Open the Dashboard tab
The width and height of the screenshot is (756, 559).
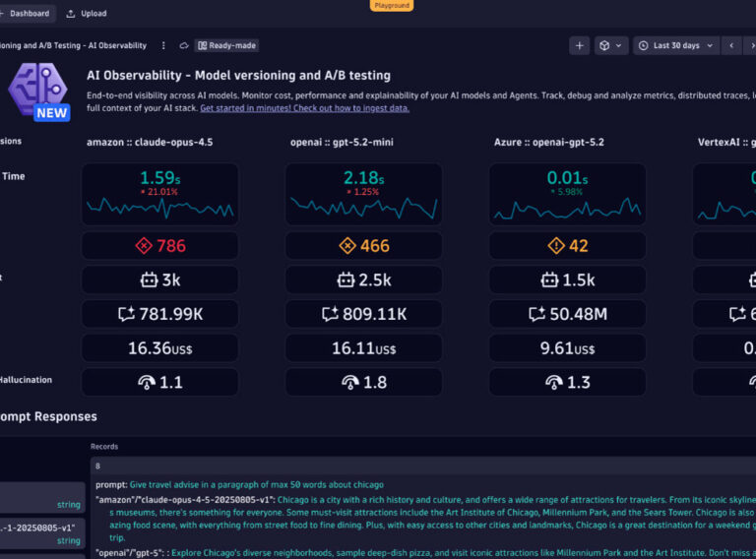coord(27,14)
